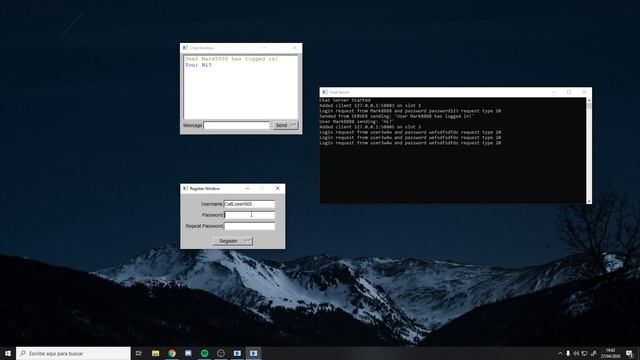Minimize the Chat Server console window
This screenshot has height=360, width=640.
(554, 92)
